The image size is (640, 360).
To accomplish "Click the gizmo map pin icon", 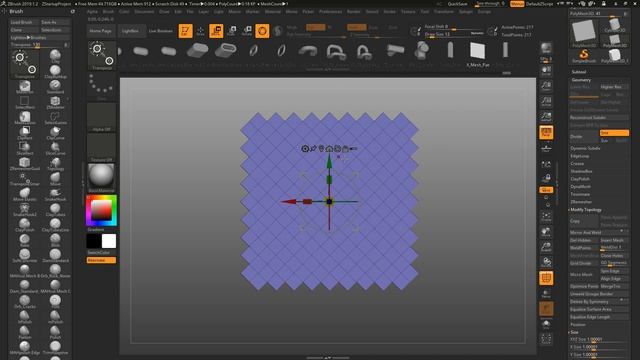I will click(321, 149).
